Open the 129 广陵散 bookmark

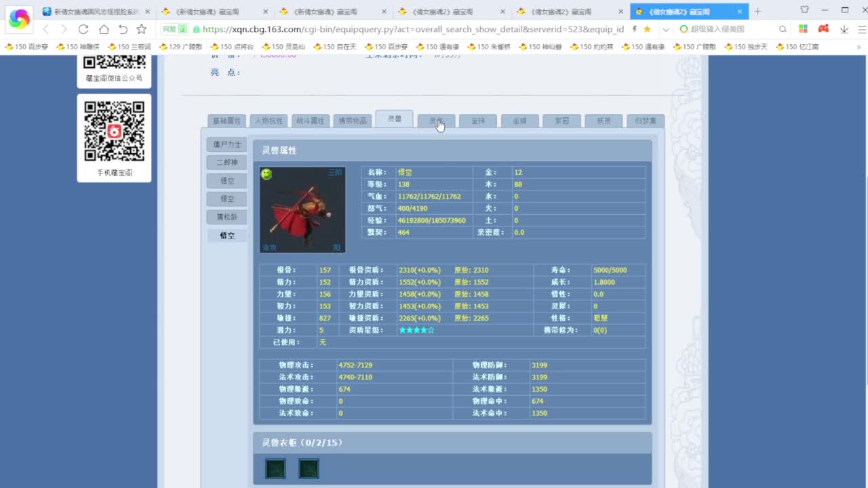tap(180, 47)
